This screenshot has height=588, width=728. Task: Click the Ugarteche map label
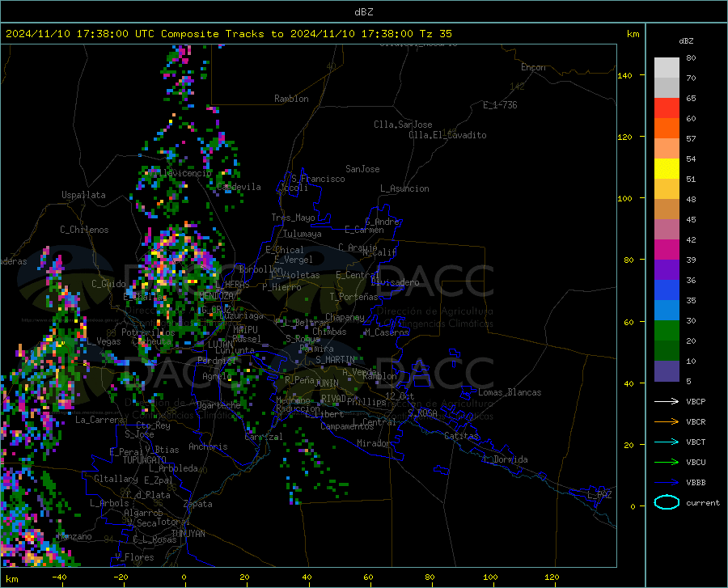218,405
